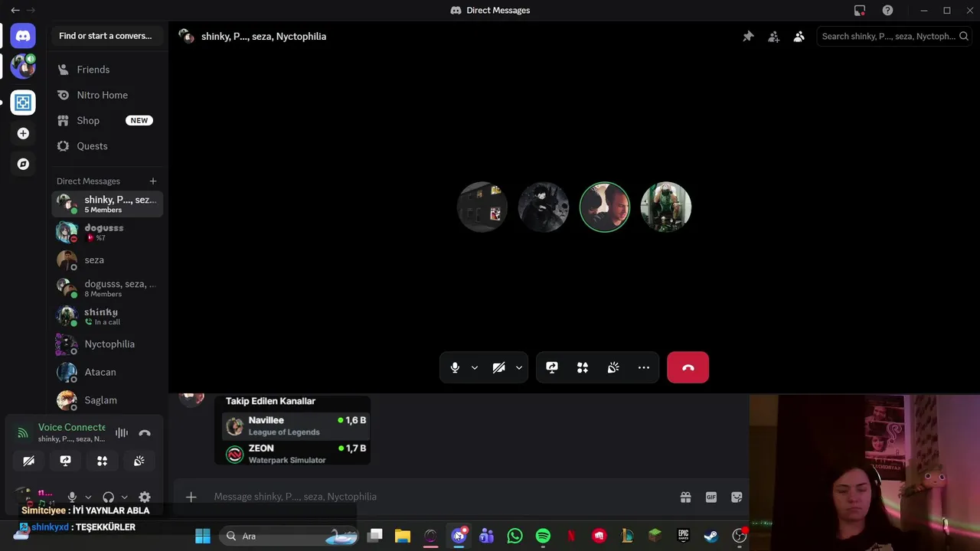Open User Settings gear icon
This screenshot has width=980, height=551.
pyautogui.click(x=145, y=497)
